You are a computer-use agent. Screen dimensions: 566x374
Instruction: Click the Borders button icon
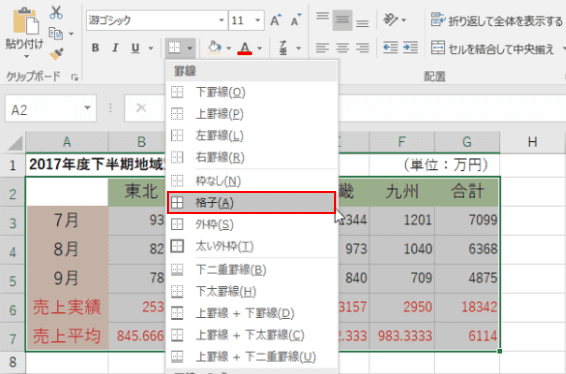(x=174, y=48)
